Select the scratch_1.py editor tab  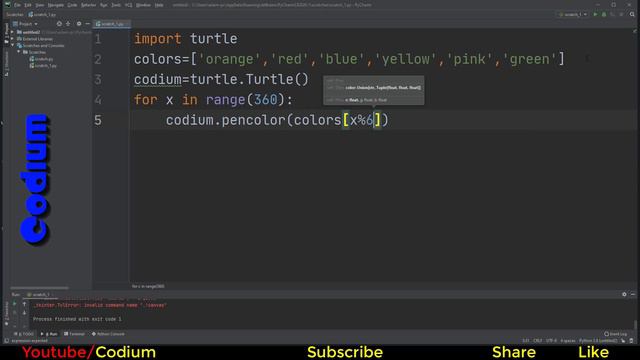(x=111, y=24)
